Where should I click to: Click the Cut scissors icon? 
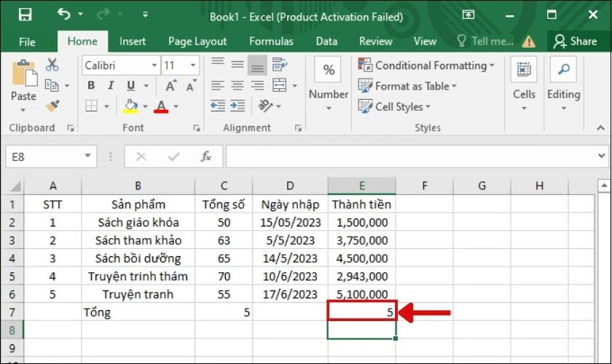point(52,65)
